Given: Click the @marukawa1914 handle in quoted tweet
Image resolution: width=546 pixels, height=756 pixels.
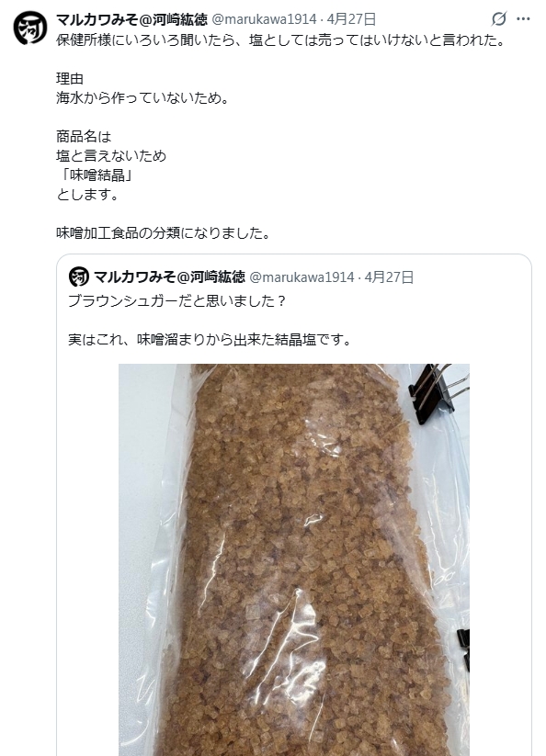Looking at the screenshot, I should (301, 277).
